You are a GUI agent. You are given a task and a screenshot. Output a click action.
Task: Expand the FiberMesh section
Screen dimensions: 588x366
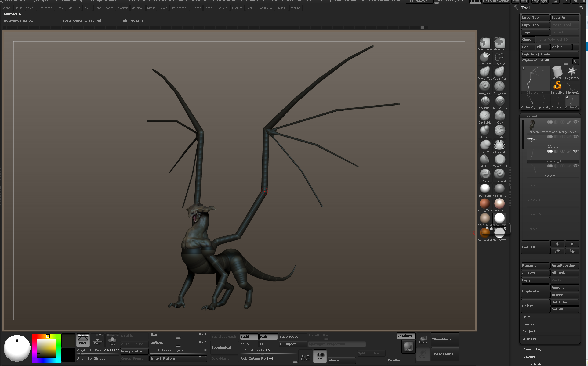[x=532, y=364]
